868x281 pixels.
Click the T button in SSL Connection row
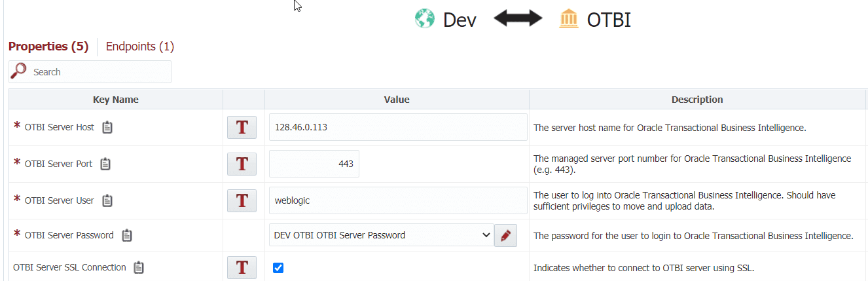242,267
